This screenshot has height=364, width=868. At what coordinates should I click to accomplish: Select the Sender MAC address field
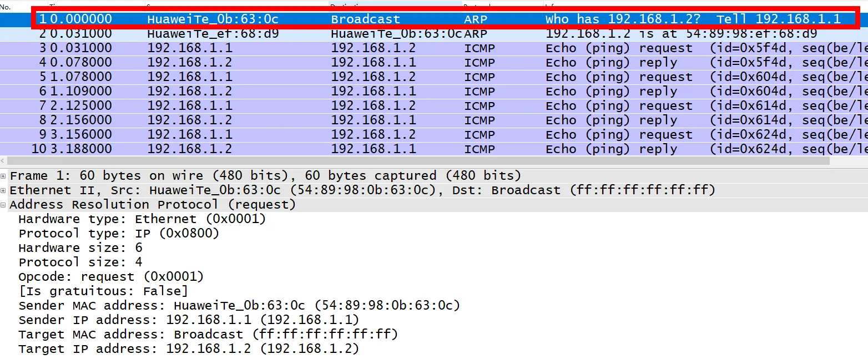pyautogui.click(x=239, y=306)
